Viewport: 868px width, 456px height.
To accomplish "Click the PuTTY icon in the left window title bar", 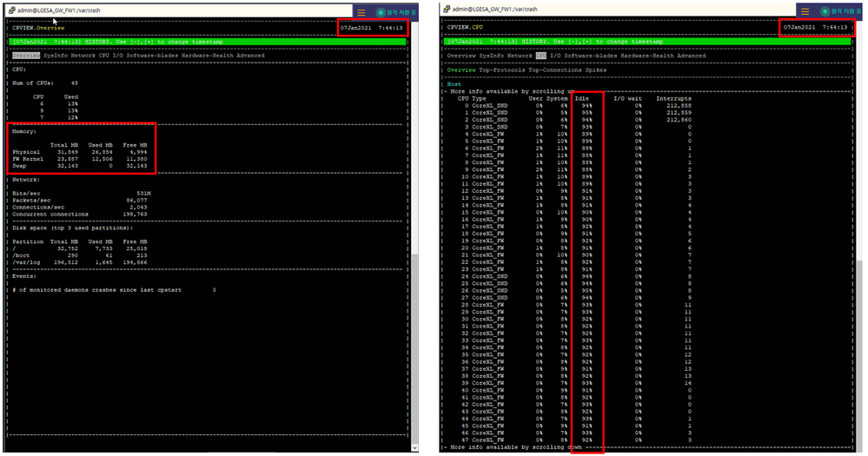I will pos(9,10).
